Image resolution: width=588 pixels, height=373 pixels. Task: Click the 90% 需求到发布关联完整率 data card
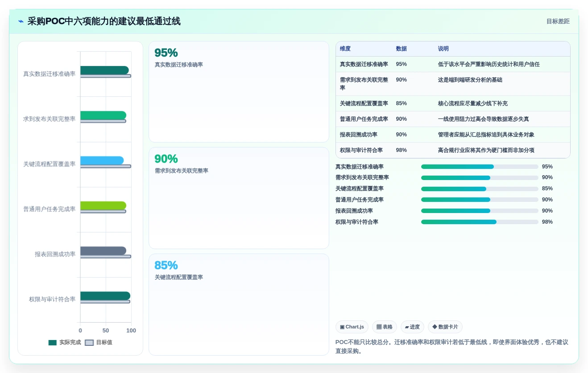[x=239, y=198]
